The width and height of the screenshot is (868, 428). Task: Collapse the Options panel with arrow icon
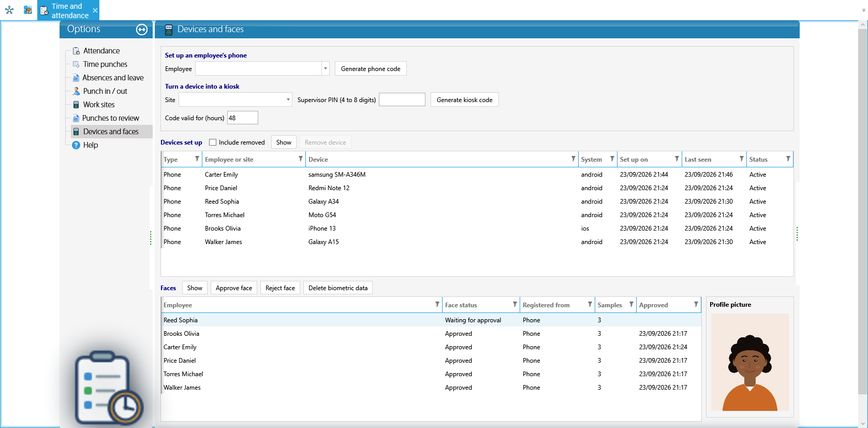pos(142,30)
